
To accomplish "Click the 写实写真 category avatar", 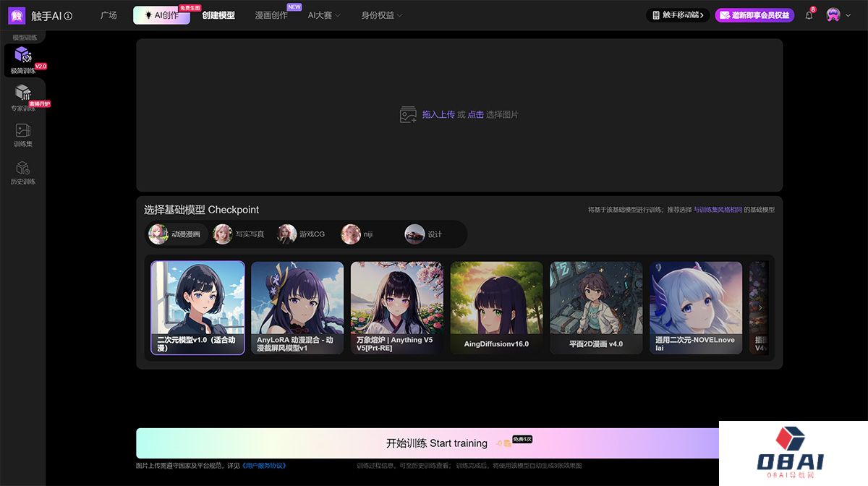I will click(x=223, y=234).
